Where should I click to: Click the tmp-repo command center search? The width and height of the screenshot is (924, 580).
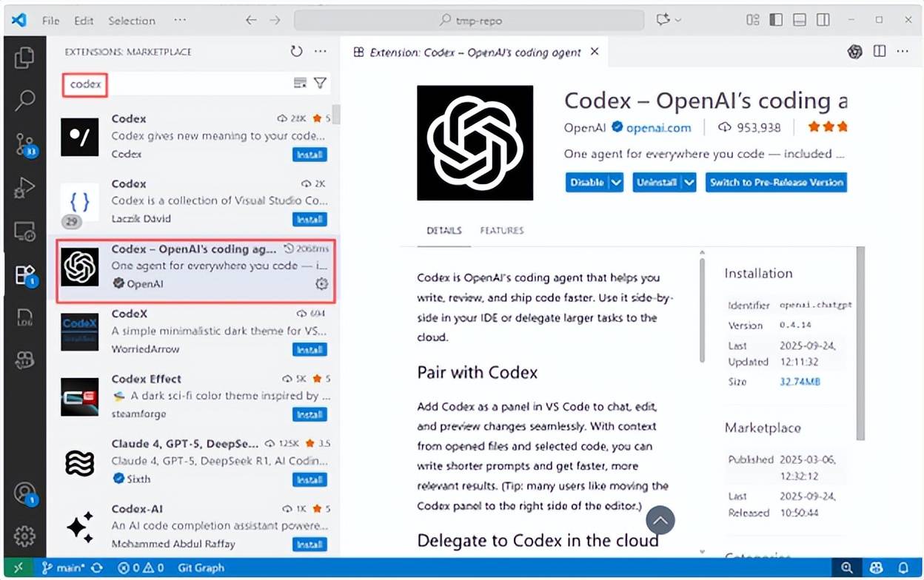tap(467, 20)
